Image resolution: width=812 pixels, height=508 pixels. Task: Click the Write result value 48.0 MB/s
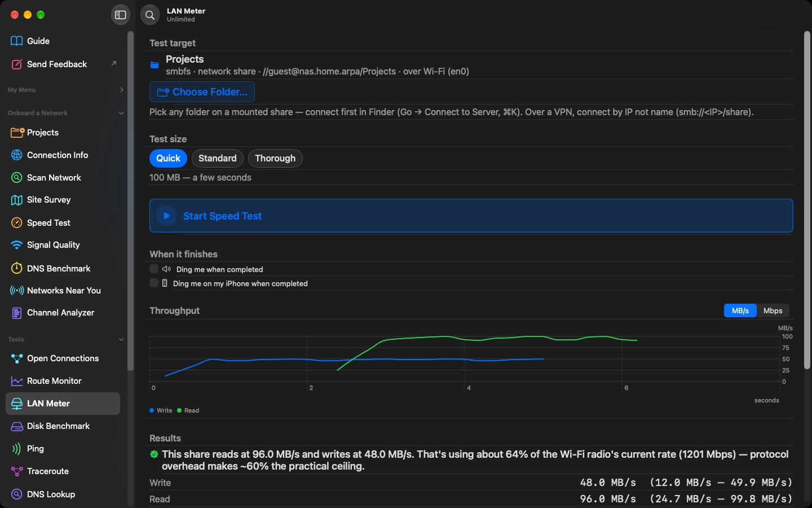[608, 483]
